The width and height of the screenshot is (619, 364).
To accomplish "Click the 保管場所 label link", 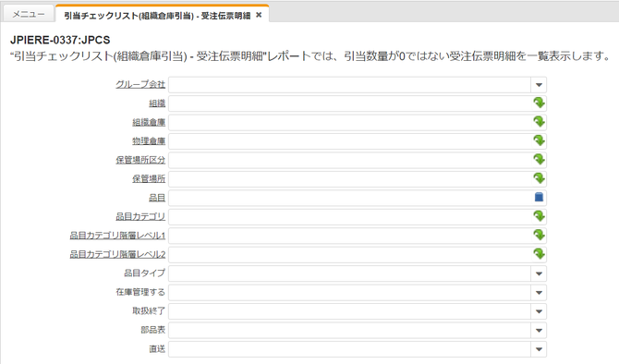I will (x=149, y=178).
